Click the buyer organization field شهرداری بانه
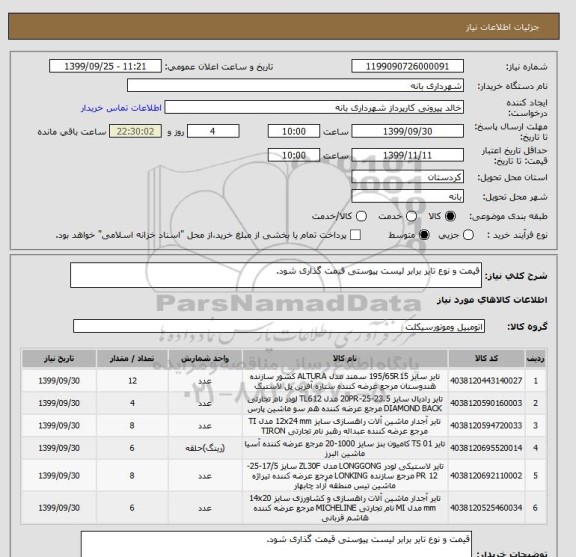 pyautogui.click(x=295, y=86)
